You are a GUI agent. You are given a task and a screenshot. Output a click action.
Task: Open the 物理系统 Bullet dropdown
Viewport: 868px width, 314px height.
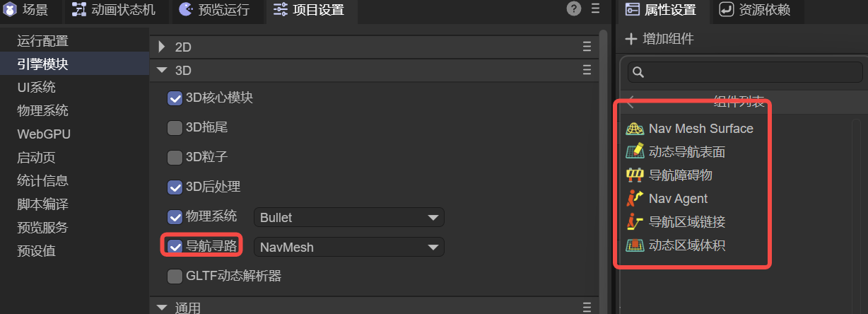point(349,217)
